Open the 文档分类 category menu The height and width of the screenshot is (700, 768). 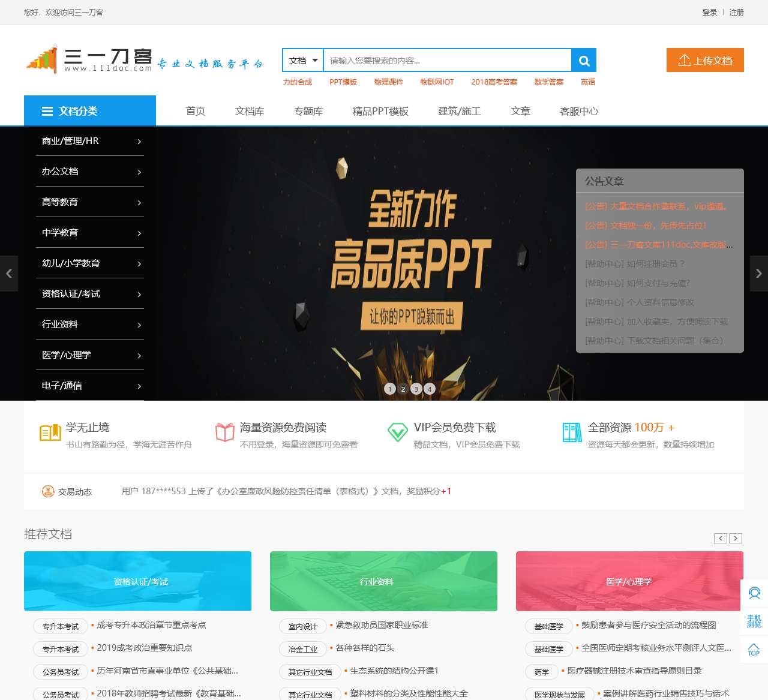pos(90,111)
